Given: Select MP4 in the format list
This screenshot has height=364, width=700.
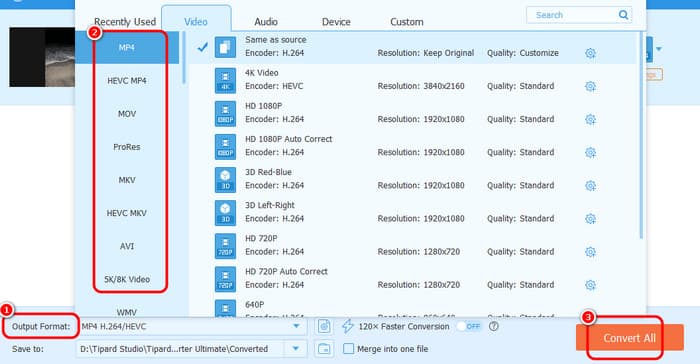Looking at the screenshot, I should (x=127, y=47).
